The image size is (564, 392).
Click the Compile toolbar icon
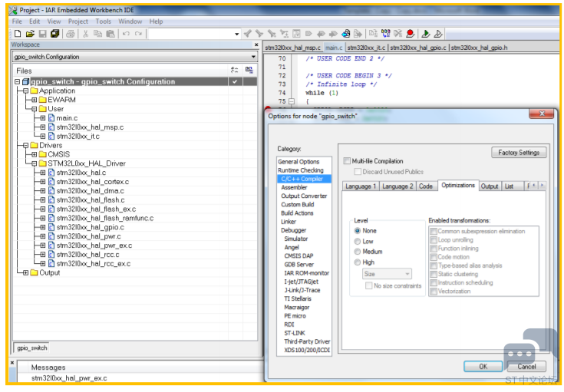[x=373, y=34]
